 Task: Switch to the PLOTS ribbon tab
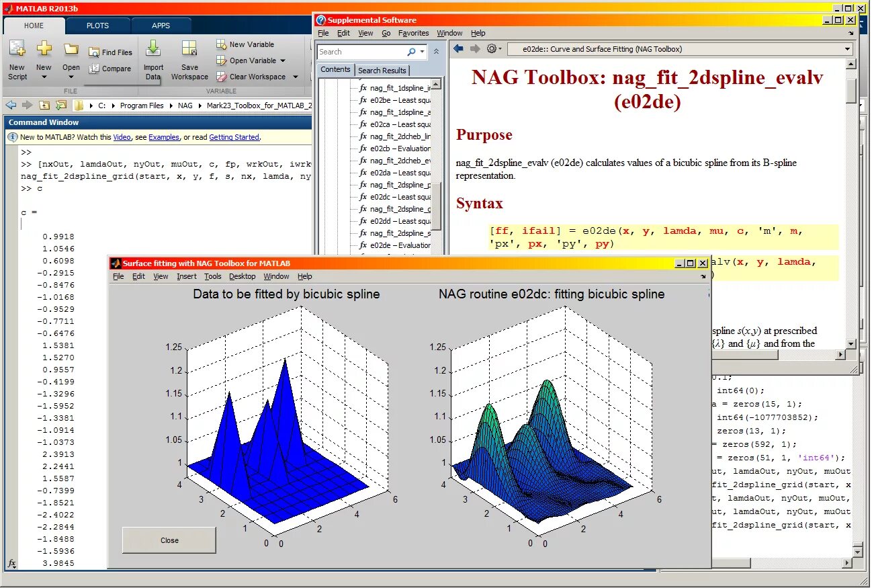point(98,26)
